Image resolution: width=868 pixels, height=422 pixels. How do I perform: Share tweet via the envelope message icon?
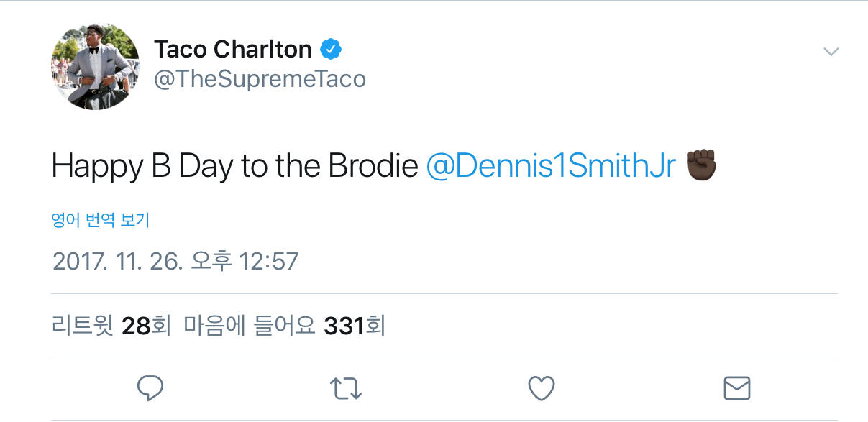point(736,388)
